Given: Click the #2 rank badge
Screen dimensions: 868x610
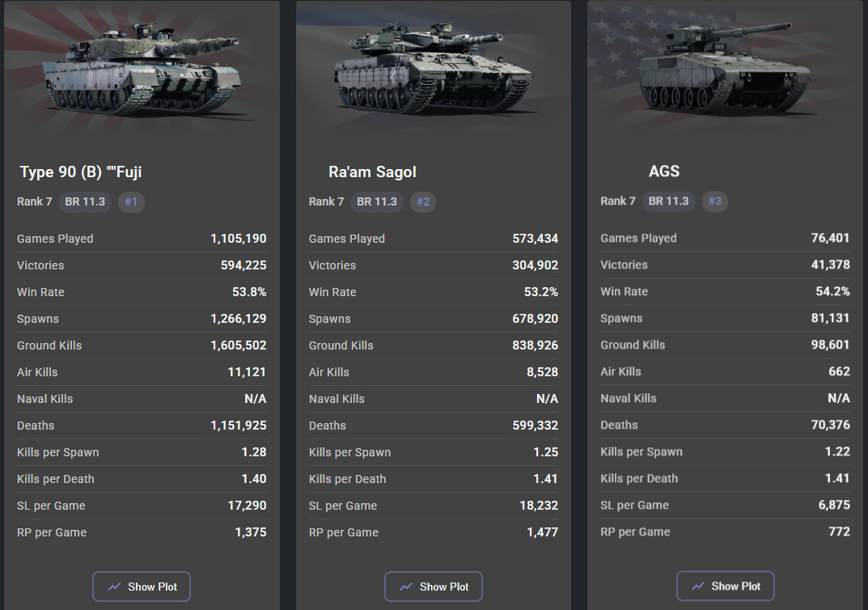Looking at the screenshot, I should point(423,201).
